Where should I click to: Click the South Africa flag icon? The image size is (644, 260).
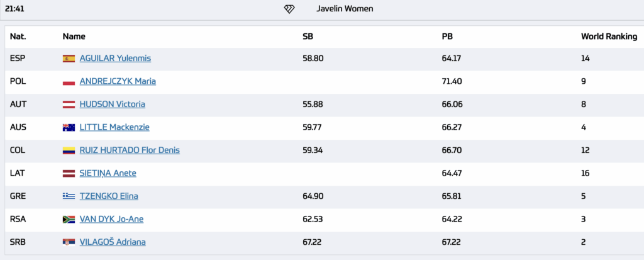(x=69, y=219)
